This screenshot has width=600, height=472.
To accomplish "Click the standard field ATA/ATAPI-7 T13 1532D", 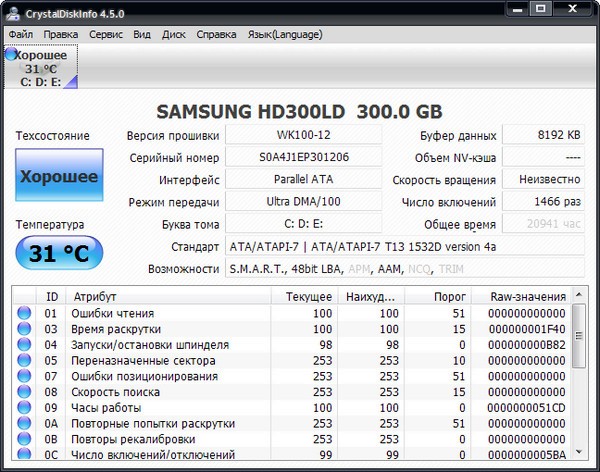I will click(405, 246).
